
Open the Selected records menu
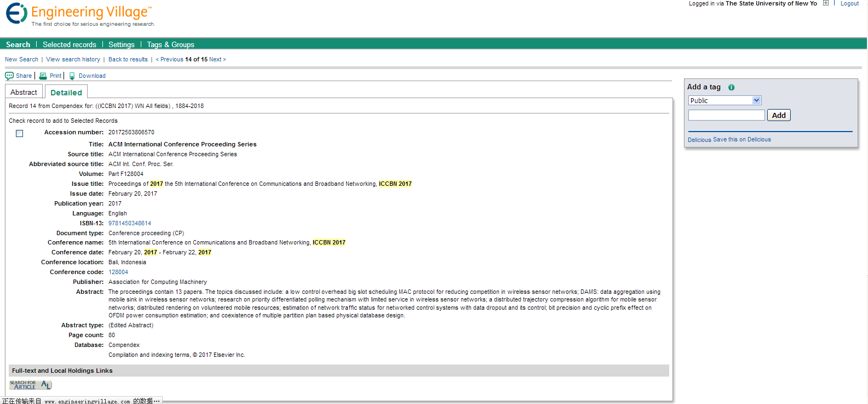tap(70, 44)
